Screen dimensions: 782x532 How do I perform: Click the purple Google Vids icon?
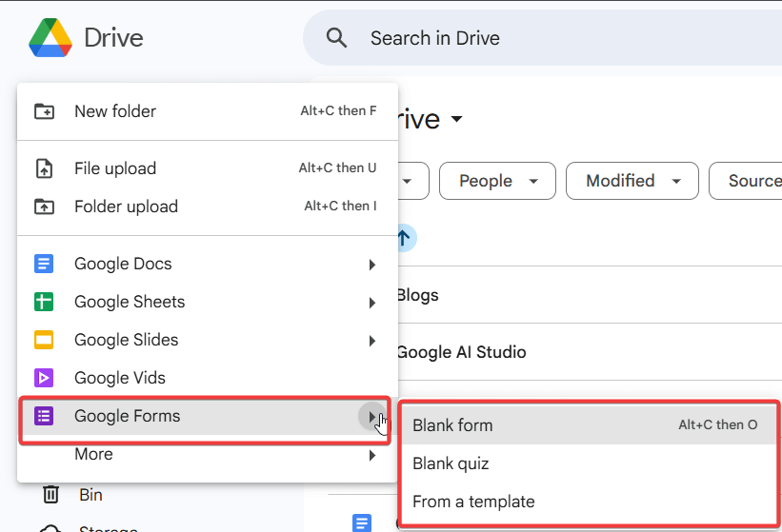44,378
